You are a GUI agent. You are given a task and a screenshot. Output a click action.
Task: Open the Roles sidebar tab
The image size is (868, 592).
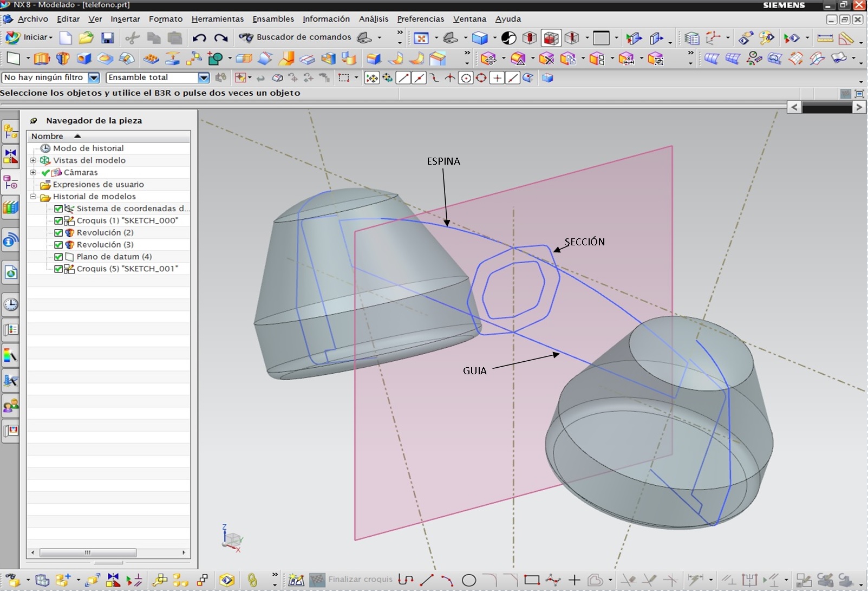10,405
